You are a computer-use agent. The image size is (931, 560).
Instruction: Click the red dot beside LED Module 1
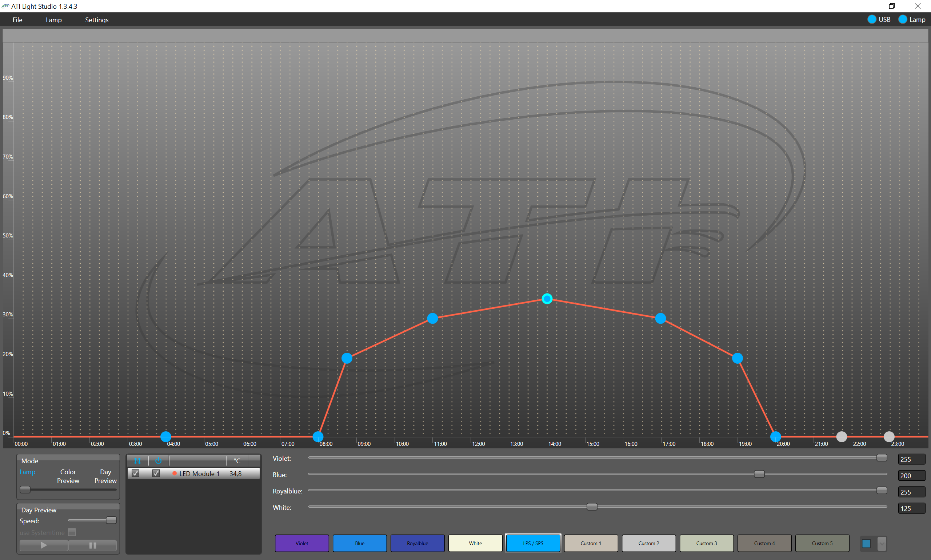(x=174, y=473)
